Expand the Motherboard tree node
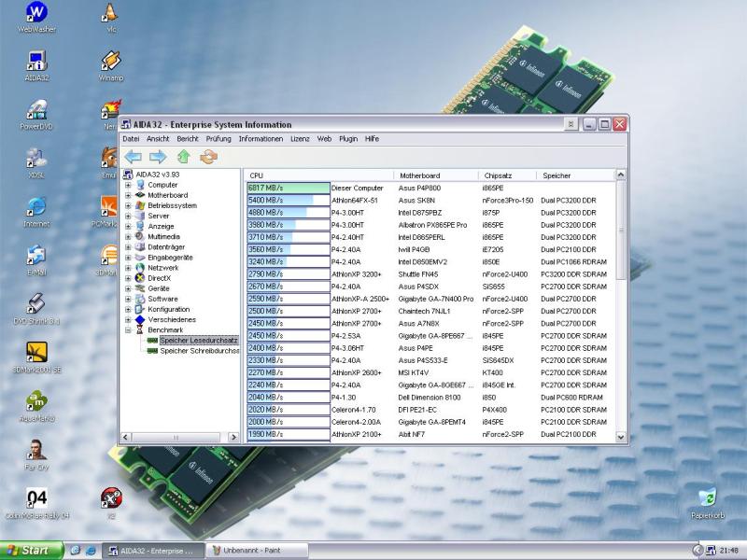Image resolution: width=747 pixels, height=560 pixels. point(128,195)
